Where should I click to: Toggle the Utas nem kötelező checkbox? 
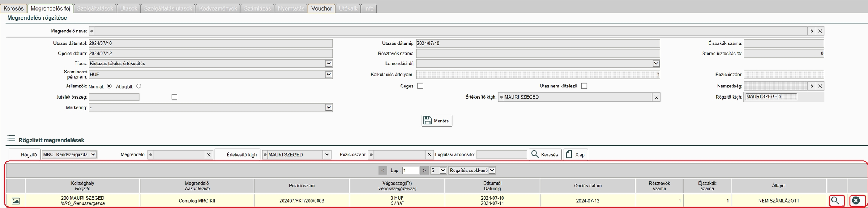point(584,86)
